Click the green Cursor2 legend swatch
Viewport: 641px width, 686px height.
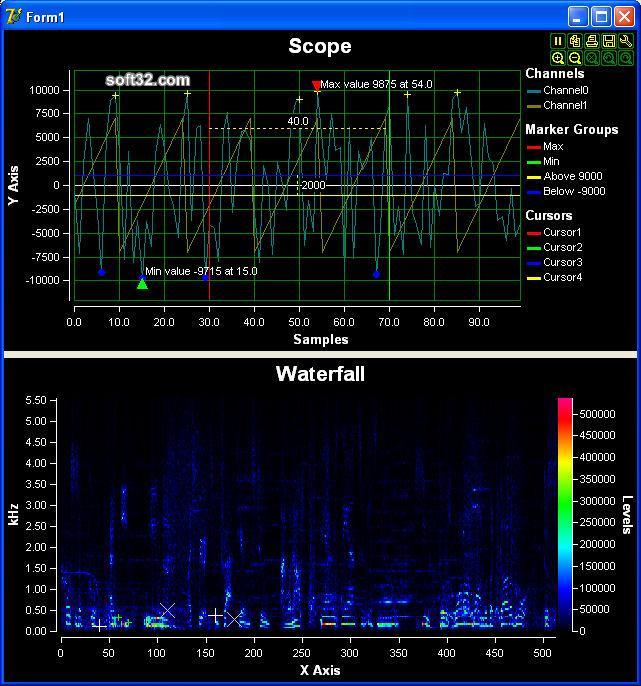click(534, 248)
